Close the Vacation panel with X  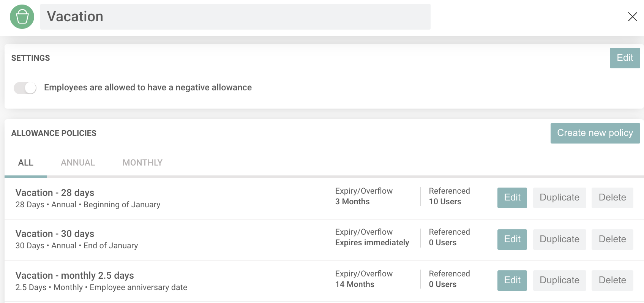click(632, 17)
